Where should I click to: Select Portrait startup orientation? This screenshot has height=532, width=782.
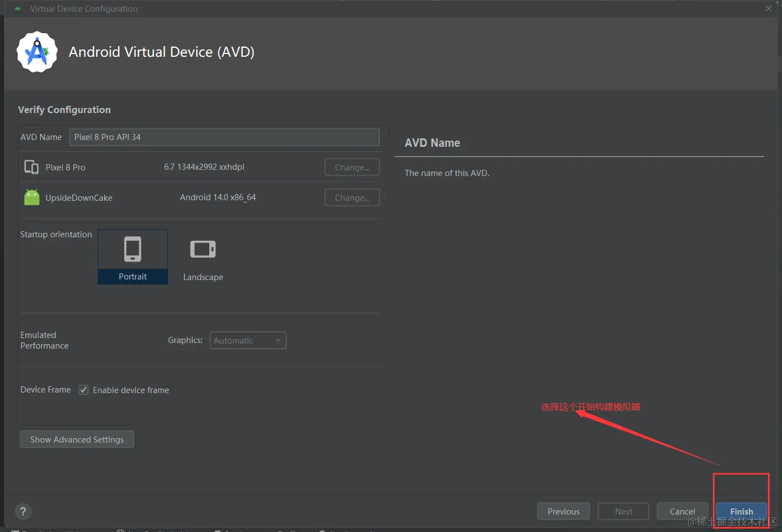(x=133, y=256)
